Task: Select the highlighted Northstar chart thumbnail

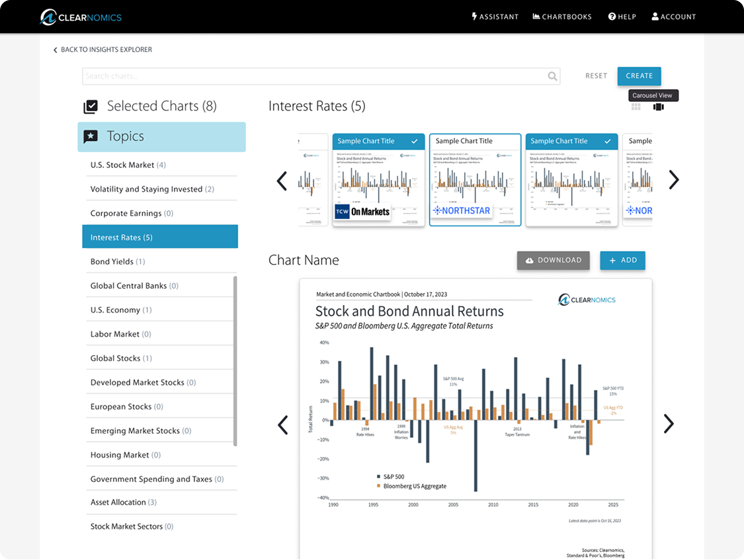Action: coord(475,180)
